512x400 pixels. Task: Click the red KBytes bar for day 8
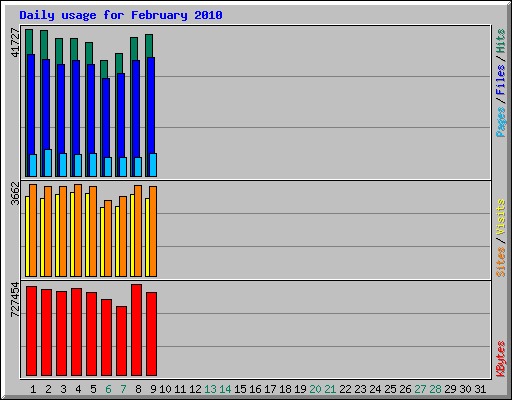coord(136,330)
